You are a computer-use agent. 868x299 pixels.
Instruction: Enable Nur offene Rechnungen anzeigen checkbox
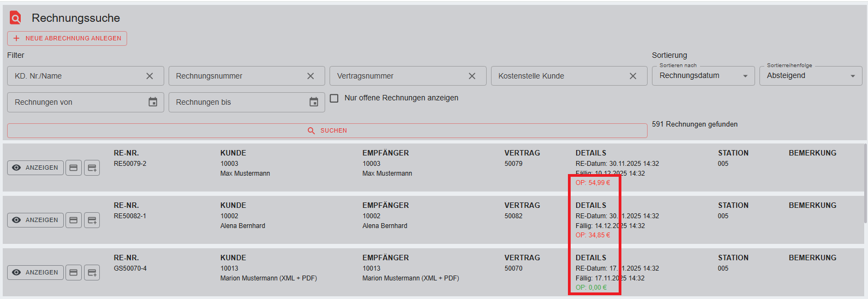[x=334, y=98]
